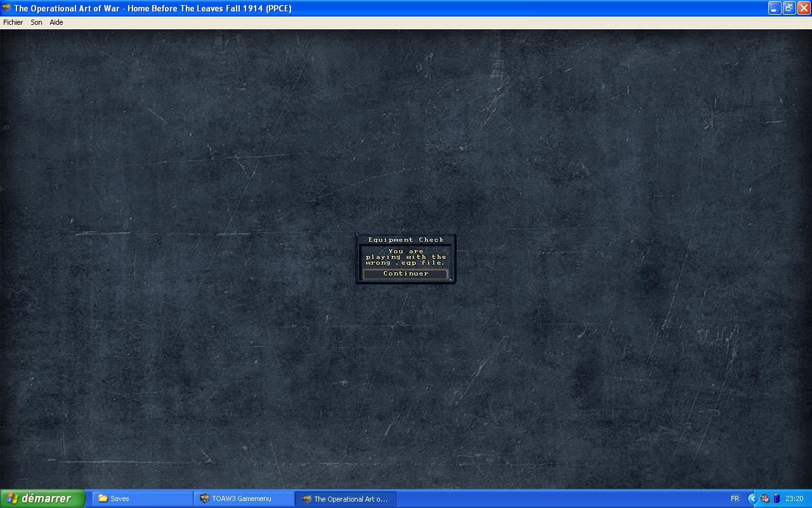Expand hidden system tray icons chevron
This screenshot has width=812, height=508.
tap(752, 498)
